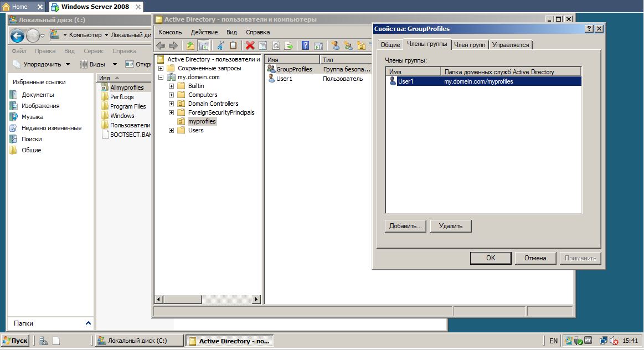Screen dimensions: 644x350
Task: Click the Имя column header in members list
Action: click(413, 71)
